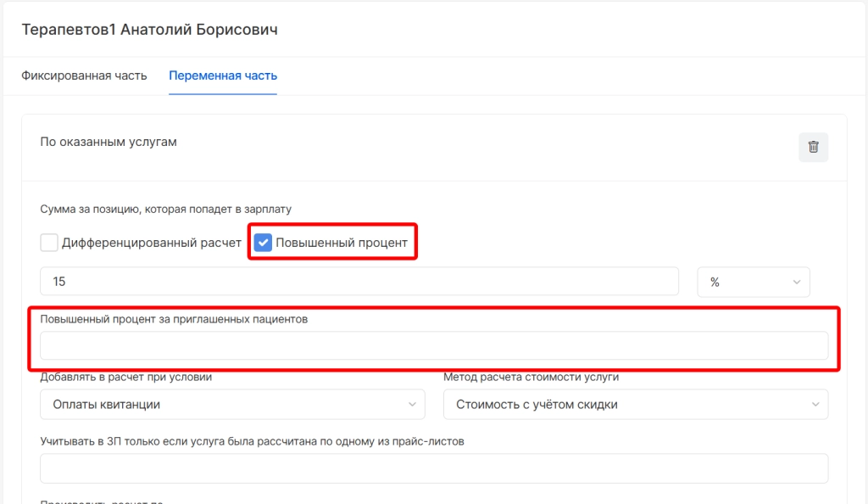
Task: Click the trash icon to delete the block
Action: tap(813, 147)
